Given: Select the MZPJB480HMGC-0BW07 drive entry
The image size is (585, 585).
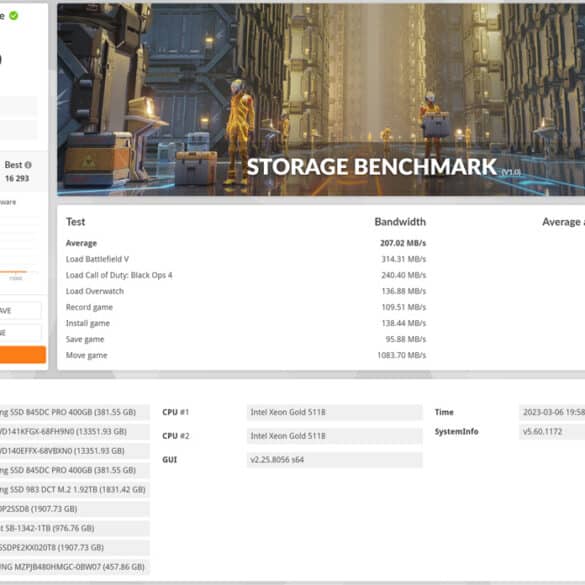Looking at the screenshot, I should point(75,567).
